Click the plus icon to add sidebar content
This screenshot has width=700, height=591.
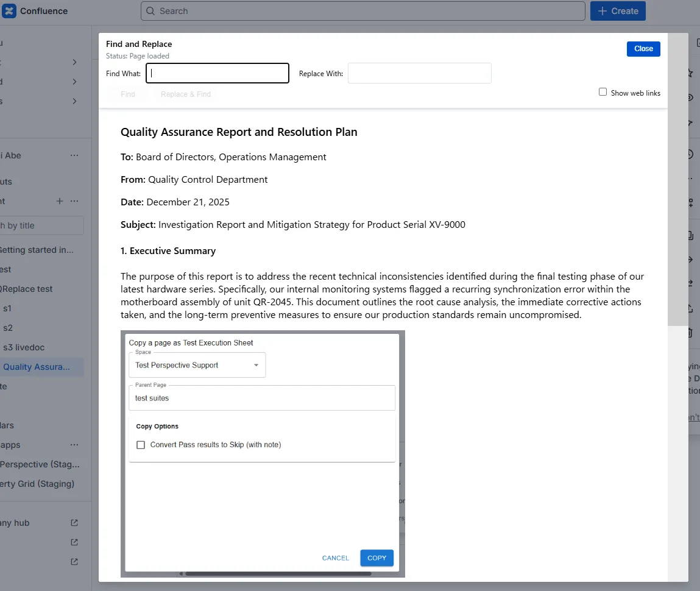[x=60, y=201]
